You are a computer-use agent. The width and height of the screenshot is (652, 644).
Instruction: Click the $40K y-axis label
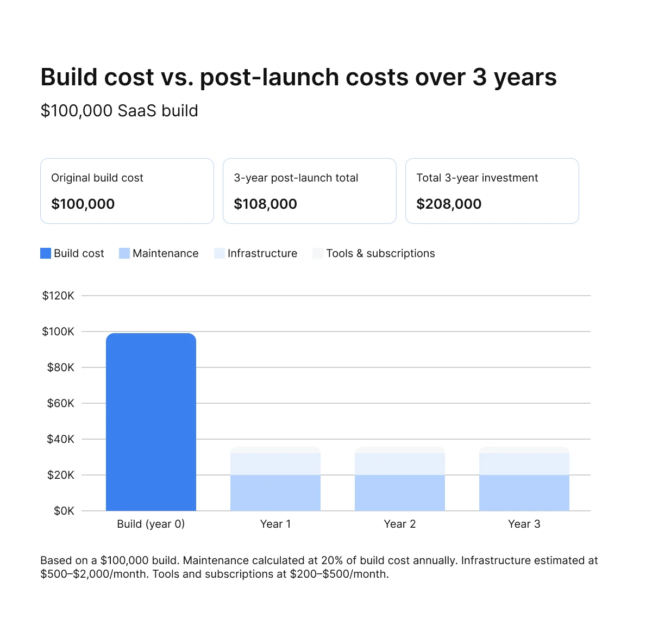coord(61,439)
